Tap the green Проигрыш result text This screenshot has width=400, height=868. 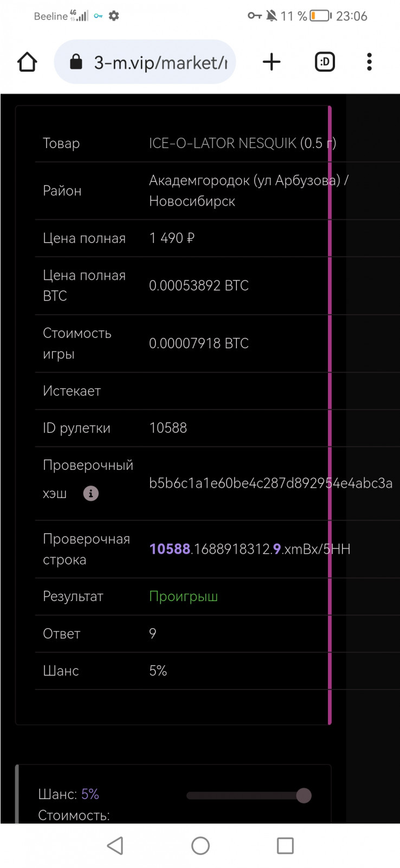pos(183,596)
